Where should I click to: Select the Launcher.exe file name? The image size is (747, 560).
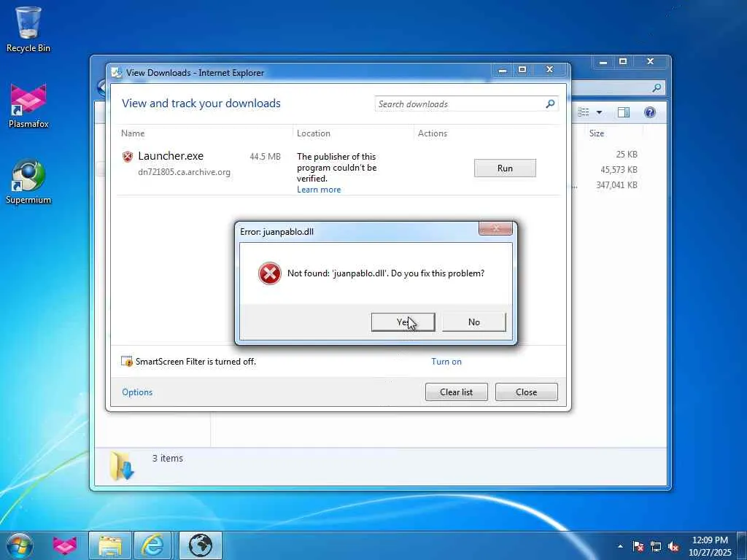(171, 156)
